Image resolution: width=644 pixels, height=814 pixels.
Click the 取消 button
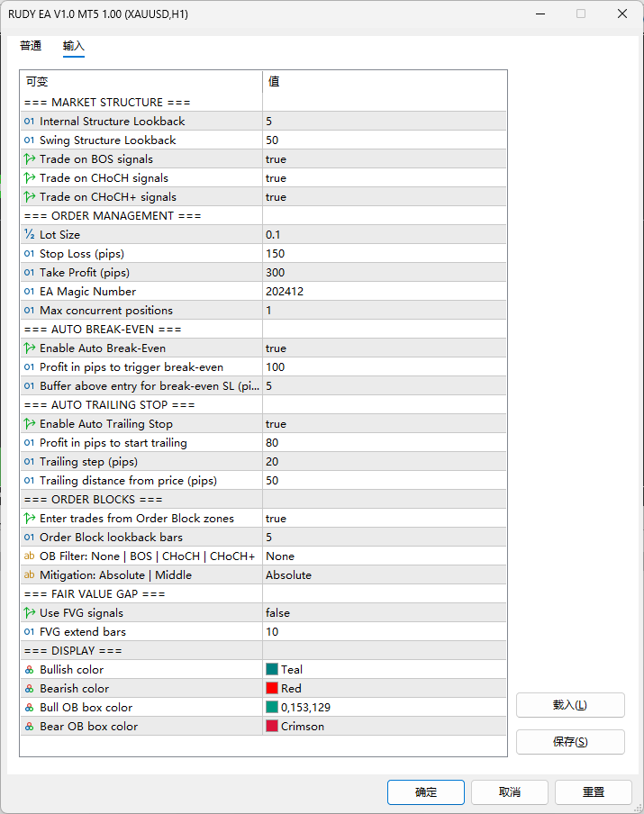coord(510,792)
